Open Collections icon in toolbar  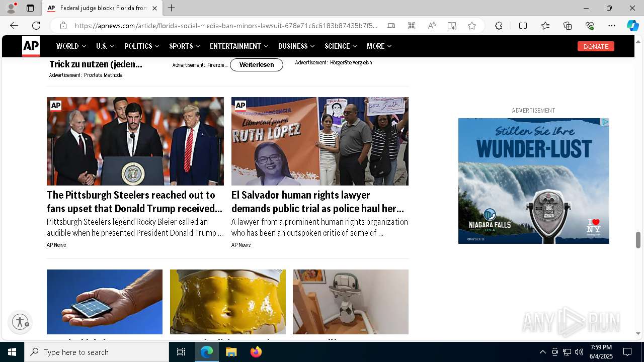tap(568, 26)
